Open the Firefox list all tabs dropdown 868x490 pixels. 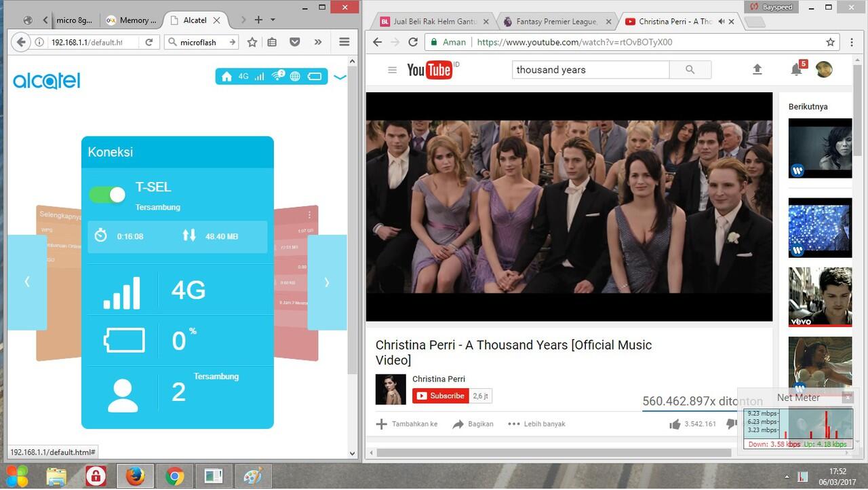point(273,20)
